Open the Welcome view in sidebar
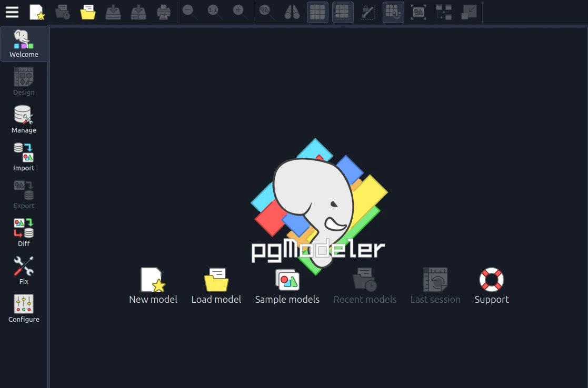Viewport: 588px width, 388px height. [24, 44]
